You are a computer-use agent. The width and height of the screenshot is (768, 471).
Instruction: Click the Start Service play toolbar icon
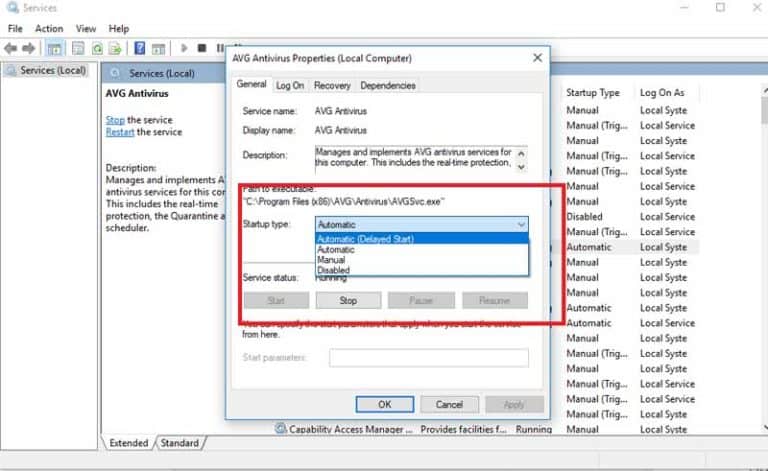coord(184,48)
